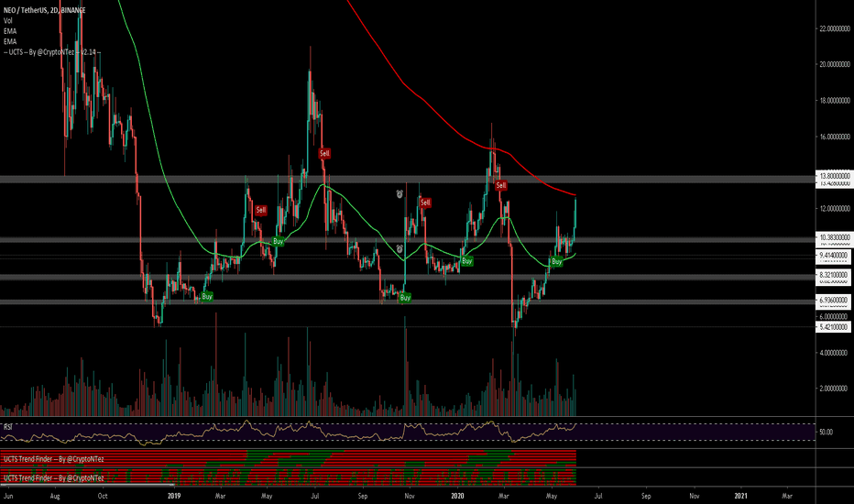Click the 2020 label on time axis
The width and height of the screenshot is (854, 504).
pyautogui.click(x=457, y=496)
